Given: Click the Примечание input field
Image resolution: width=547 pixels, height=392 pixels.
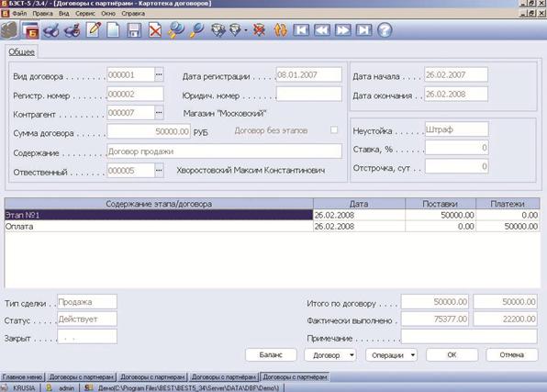Looking at the screenshot, I should [x=469, y=337].
